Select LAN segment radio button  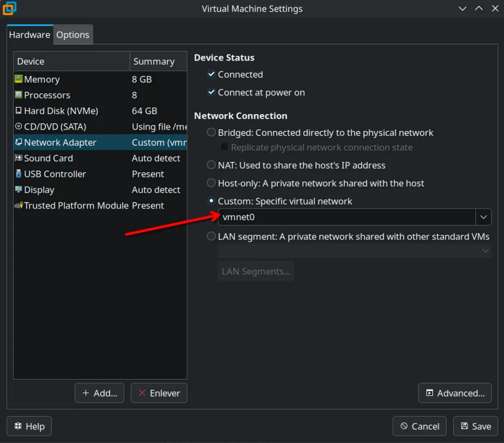click(x=211, y=236)
